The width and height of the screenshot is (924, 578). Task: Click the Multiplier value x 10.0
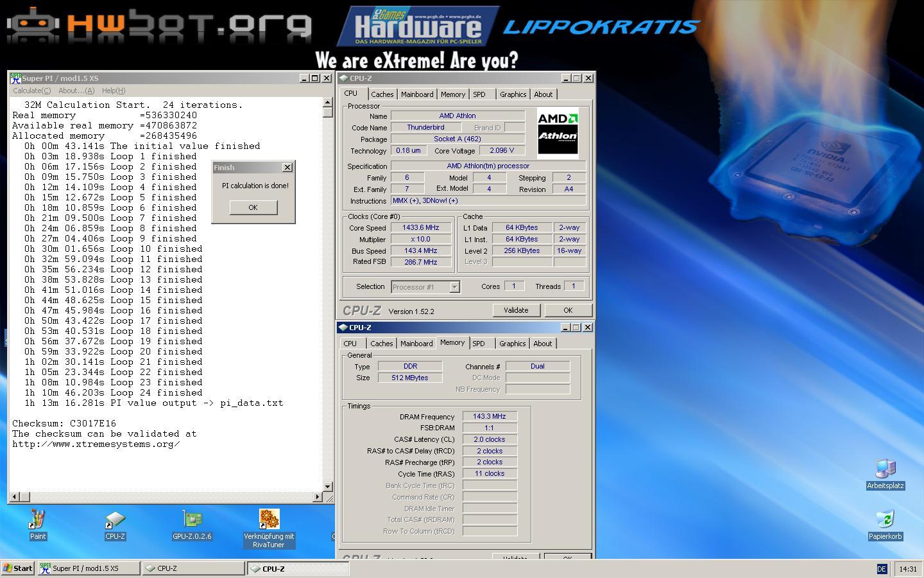[421, 240]
